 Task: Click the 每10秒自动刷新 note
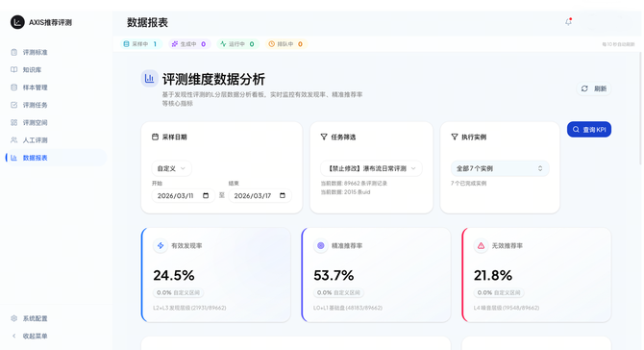[x=618, y=44]
